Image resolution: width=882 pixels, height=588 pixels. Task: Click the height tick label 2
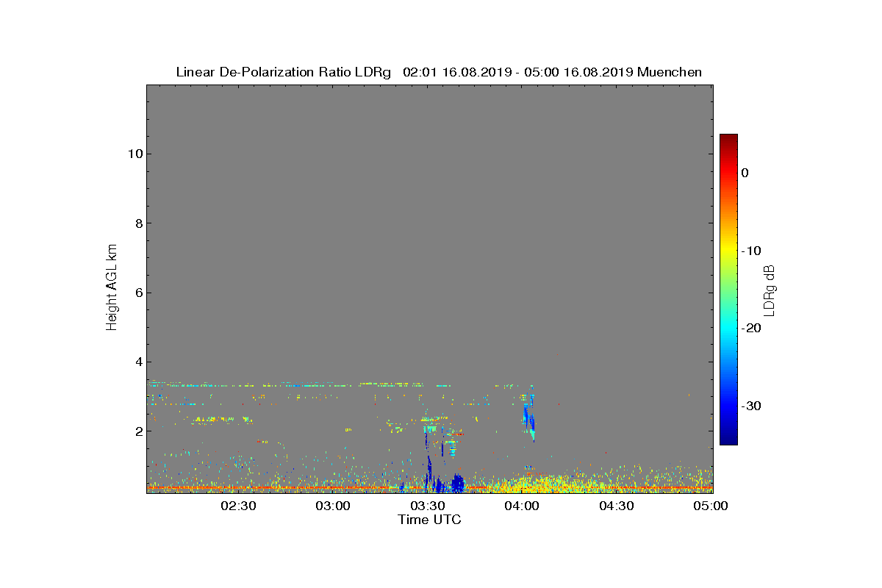tap(137, 431)
